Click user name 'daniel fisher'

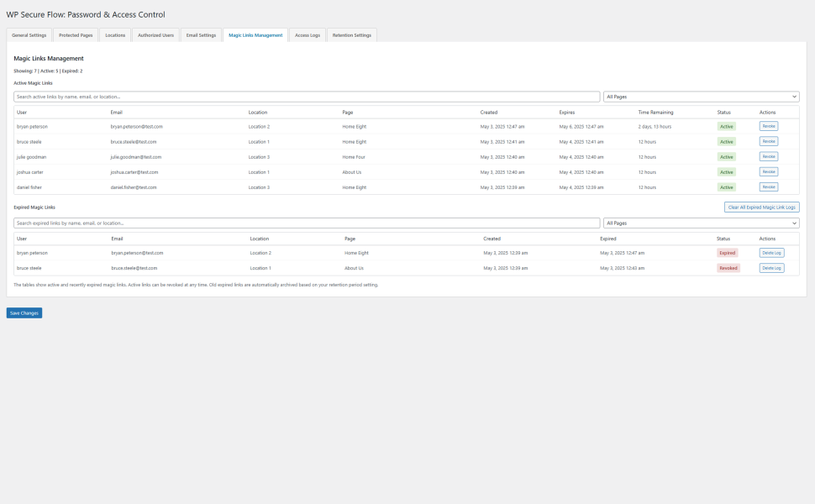point(29,187)
